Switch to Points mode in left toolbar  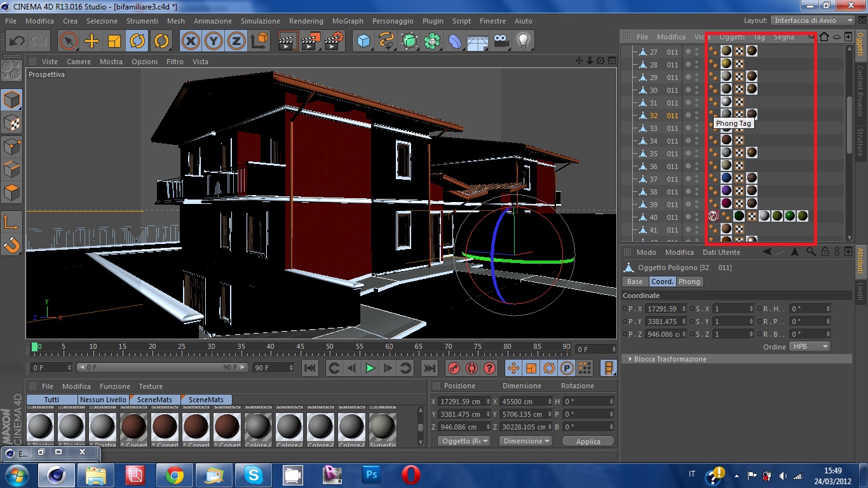click(12, 146)
